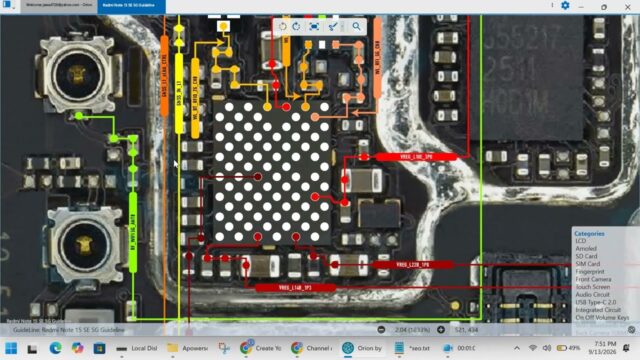Rotate the board view counter-clockwise
Viewport: 640px width, 360px height.
(282, 27)
